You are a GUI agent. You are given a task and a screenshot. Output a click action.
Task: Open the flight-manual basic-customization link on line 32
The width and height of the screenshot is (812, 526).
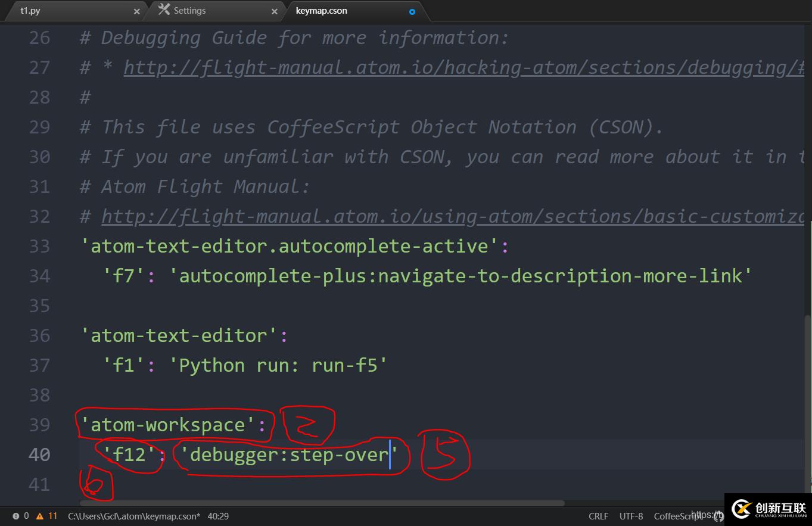(453, 216)
